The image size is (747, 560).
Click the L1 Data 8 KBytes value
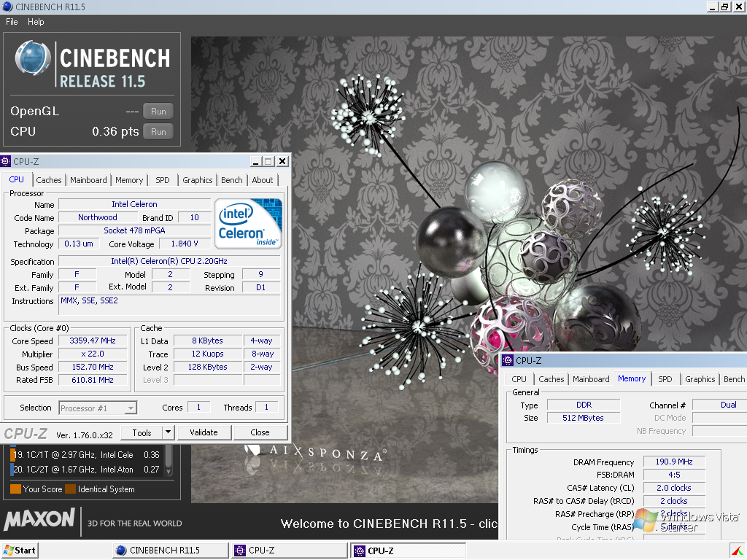208,341
